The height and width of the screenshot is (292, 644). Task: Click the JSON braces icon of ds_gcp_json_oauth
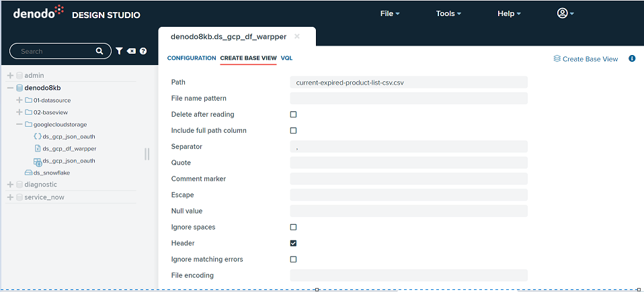38,136
